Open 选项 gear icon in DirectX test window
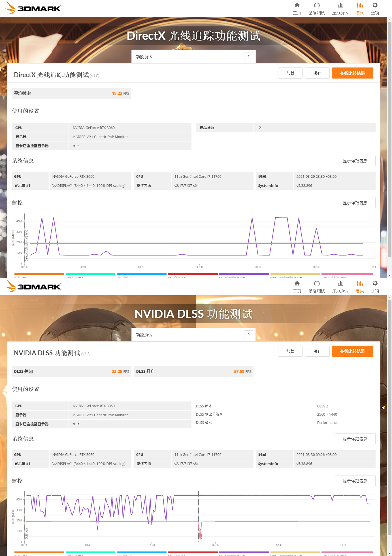The height and width of the screenshot is (556, 392). pos(375,5)
